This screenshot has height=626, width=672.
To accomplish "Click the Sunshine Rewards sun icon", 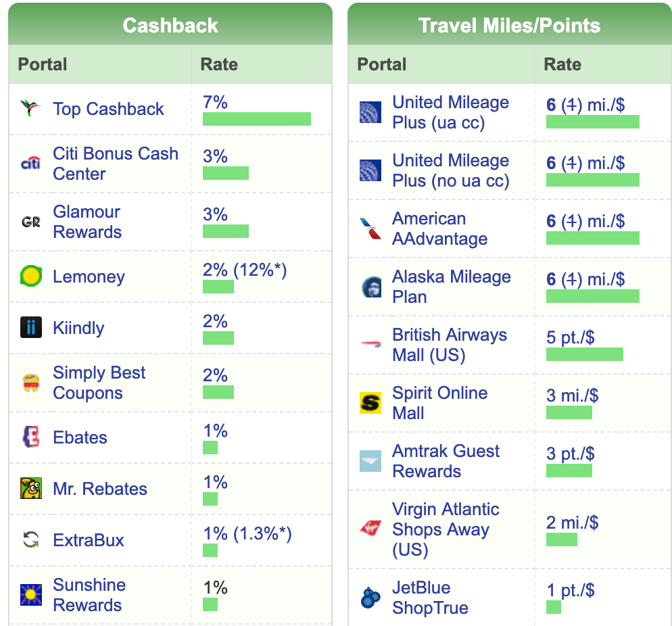I will point(31,595).
